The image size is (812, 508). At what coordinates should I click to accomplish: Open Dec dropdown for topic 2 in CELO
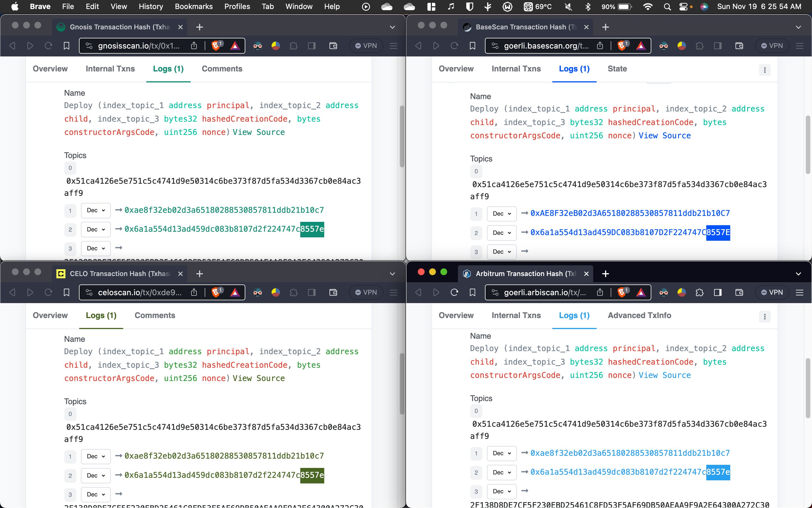pos(96,476)
